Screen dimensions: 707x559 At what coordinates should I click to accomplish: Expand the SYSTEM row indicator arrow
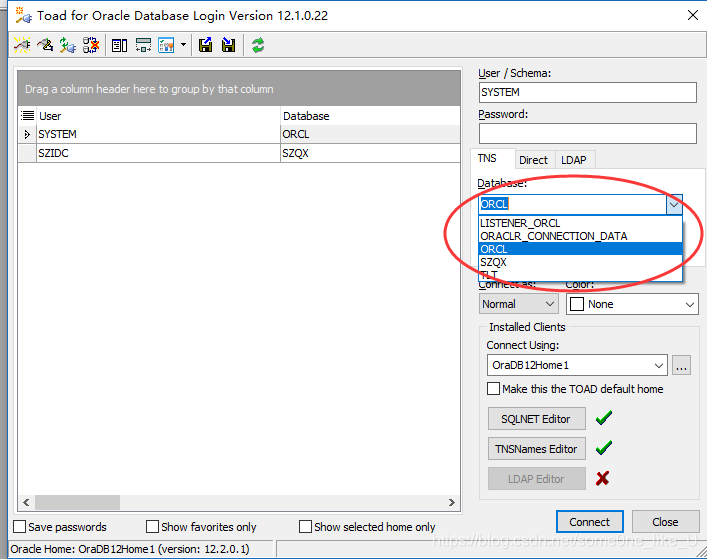click(27, 134)
